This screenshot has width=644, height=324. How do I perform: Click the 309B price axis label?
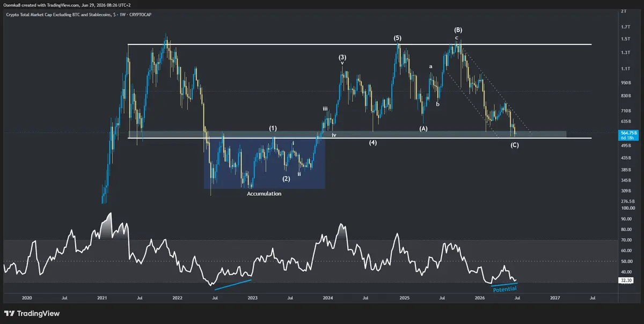tap(625, 191)
